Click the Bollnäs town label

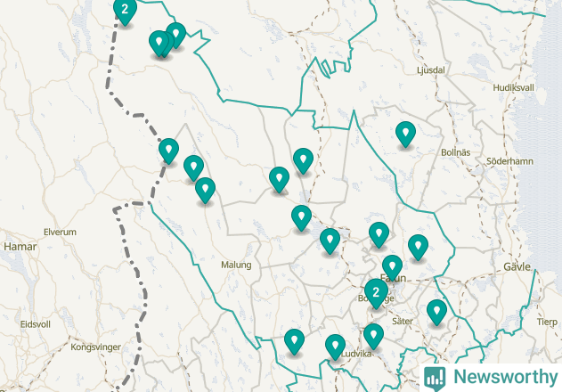pyautogui.click(x=455, y=152)
